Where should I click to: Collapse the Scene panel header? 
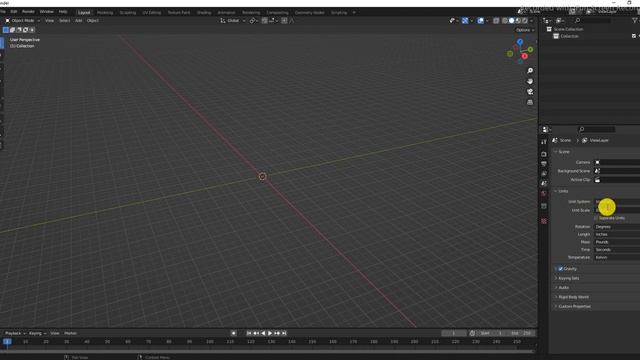click(564, 152)
